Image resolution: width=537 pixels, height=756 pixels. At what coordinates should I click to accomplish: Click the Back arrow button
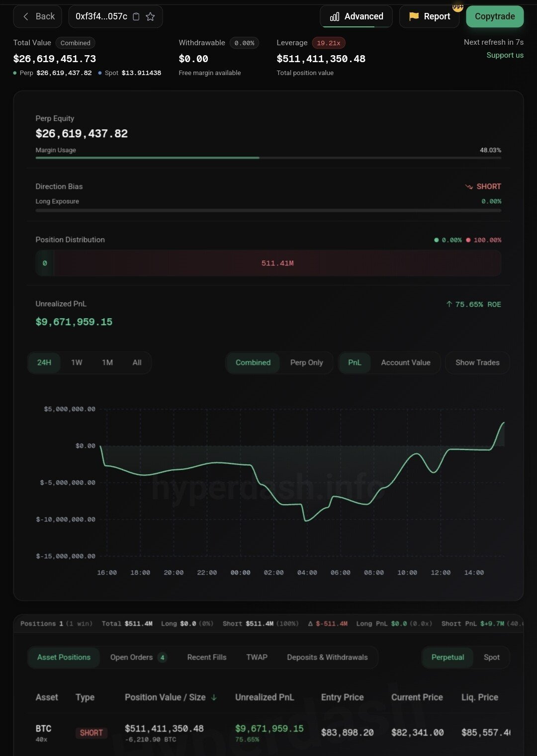[26, 16]
